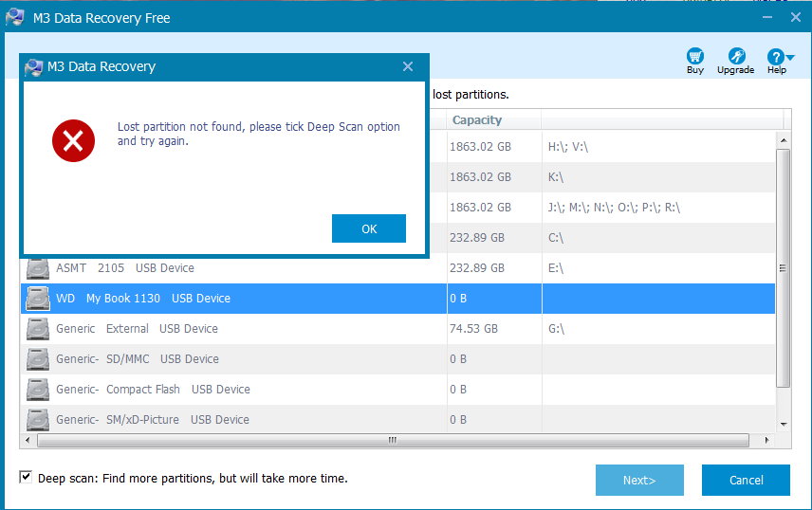
Task: Click the Cancel button
Action: pyautogui.click(x=746, y=480)
